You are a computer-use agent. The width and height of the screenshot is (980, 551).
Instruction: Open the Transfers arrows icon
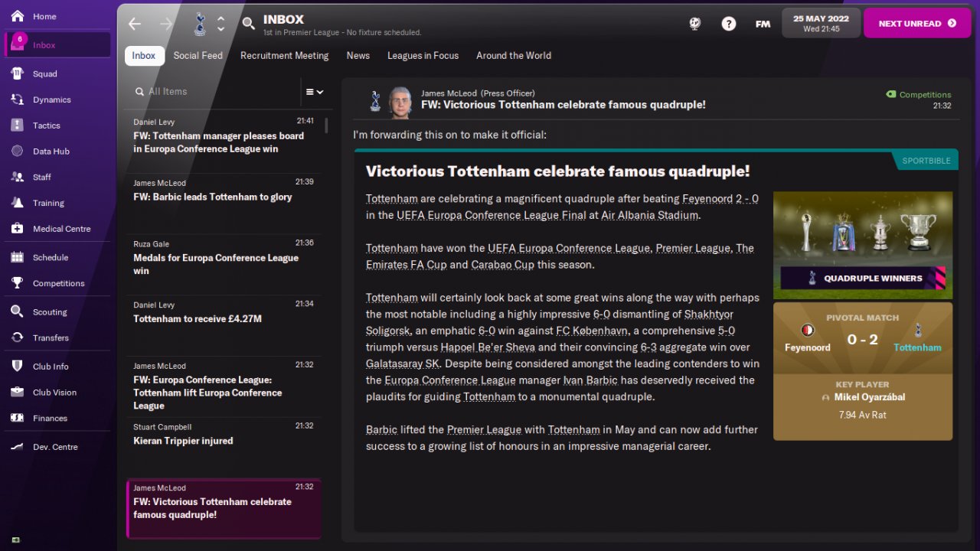(x=17, y=337)
